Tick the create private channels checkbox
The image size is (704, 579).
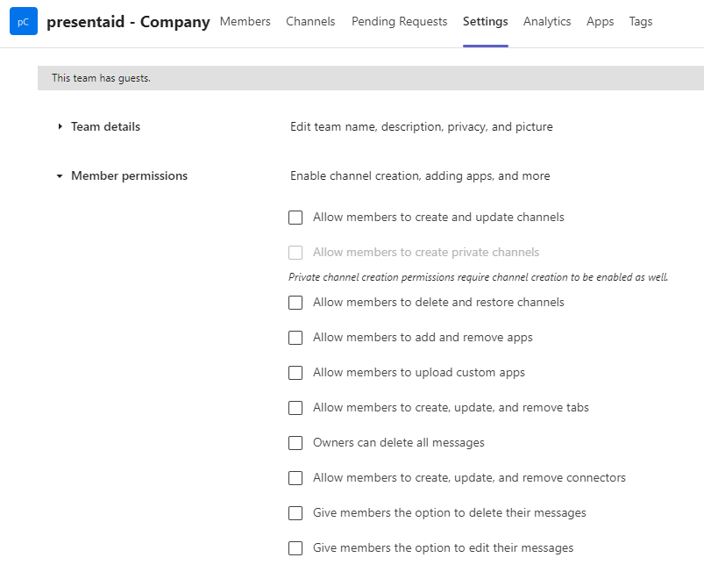pyautogui.click(x=295, y=252)
